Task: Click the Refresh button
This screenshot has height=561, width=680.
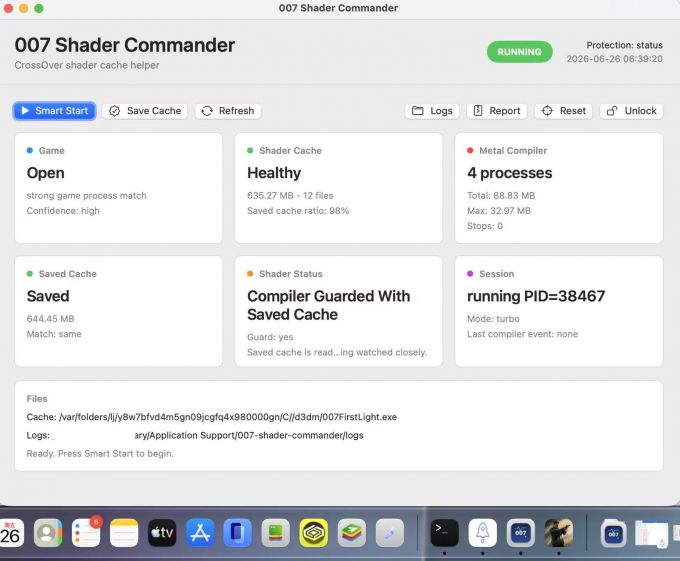Action: pyautogui.click(x=228, y=111)
